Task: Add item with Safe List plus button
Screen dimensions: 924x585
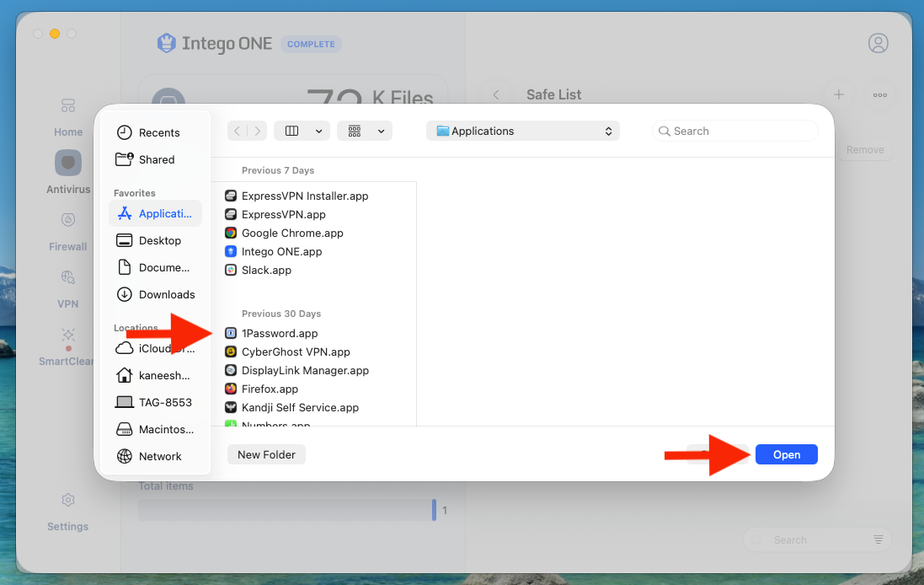Action: pyautogui.click(x=839, y=94)
